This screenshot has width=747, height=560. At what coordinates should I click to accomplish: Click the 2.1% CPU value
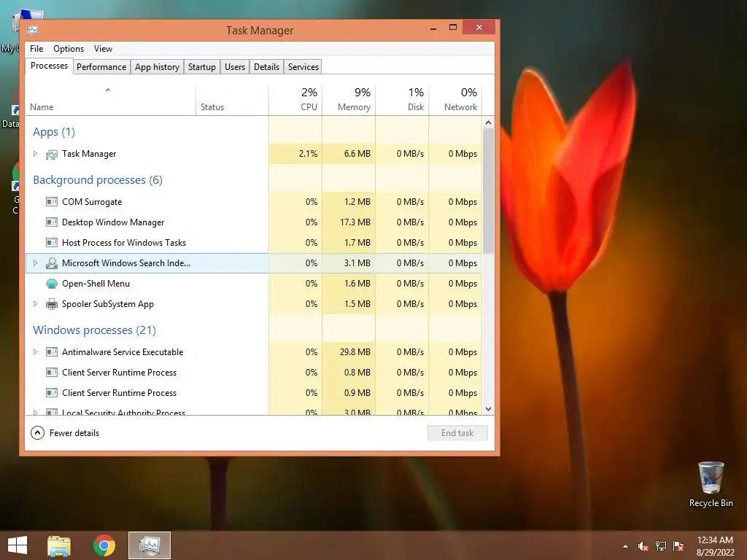pos(309,154)
